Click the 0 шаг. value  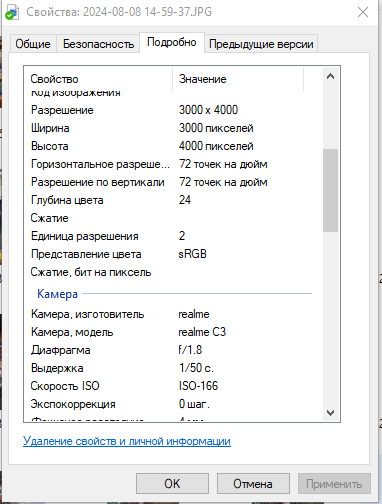tap(194, 404)
